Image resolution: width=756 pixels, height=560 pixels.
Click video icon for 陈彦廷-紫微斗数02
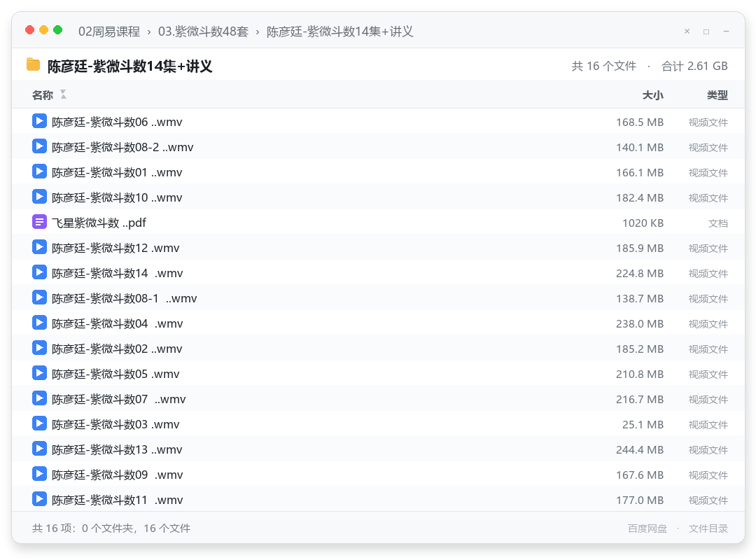point(39,348)
